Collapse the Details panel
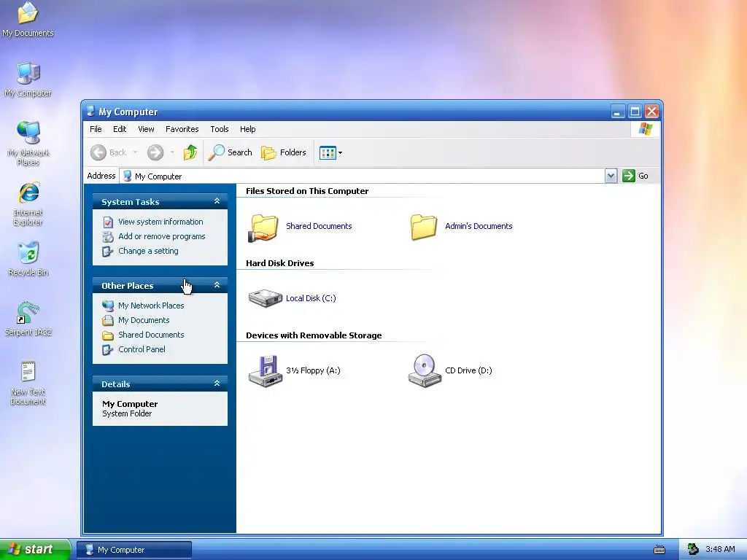 point(217,384)
